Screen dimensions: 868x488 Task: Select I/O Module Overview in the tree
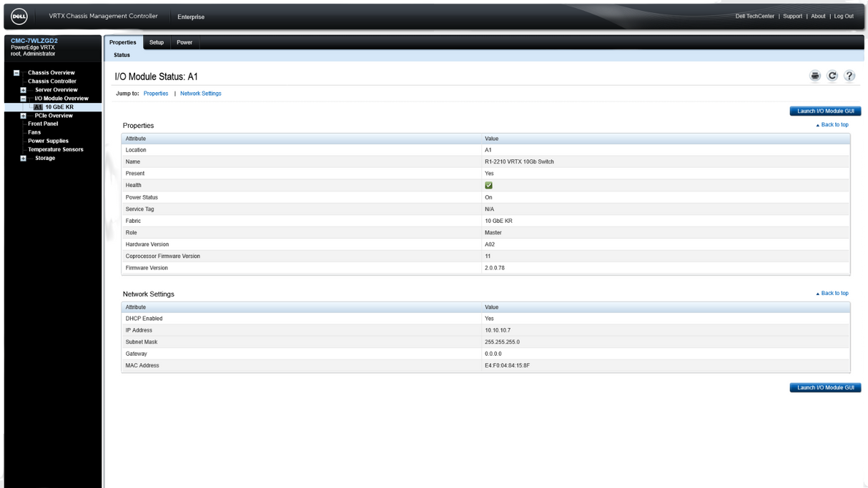[61, 99]
